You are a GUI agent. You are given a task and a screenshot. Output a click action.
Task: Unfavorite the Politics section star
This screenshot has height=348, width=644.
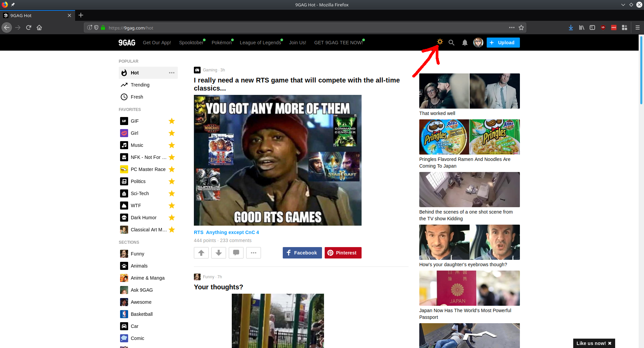tap(172, 181)
